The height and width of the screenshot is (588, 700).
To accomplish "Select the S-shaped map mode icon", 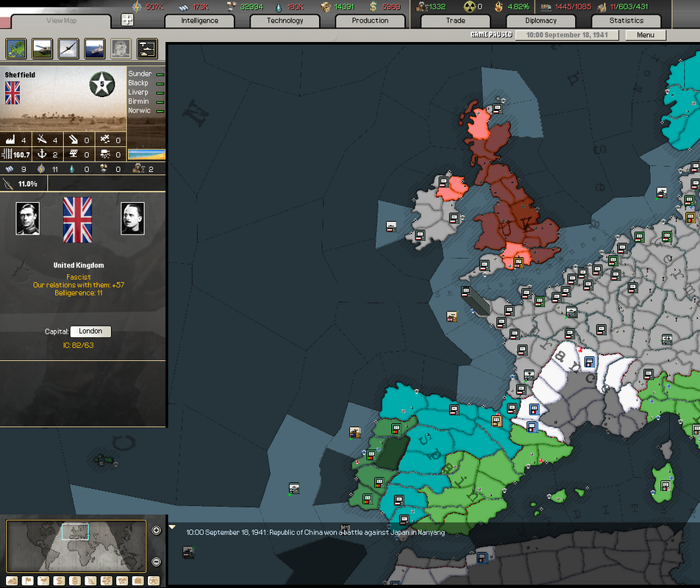I will (x=59, y=581).
